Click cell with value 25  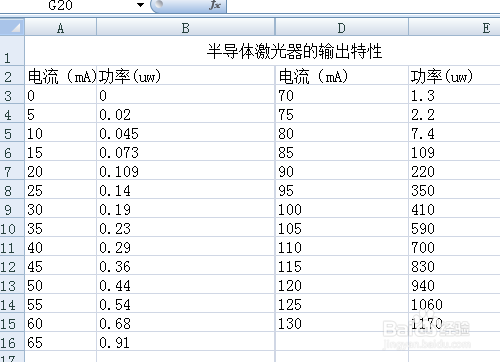[x=61, y=189]
